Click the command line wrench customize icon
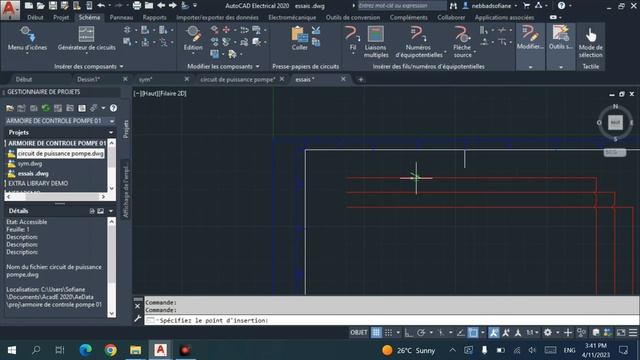 pyautogui.click(x=138, y=318)
